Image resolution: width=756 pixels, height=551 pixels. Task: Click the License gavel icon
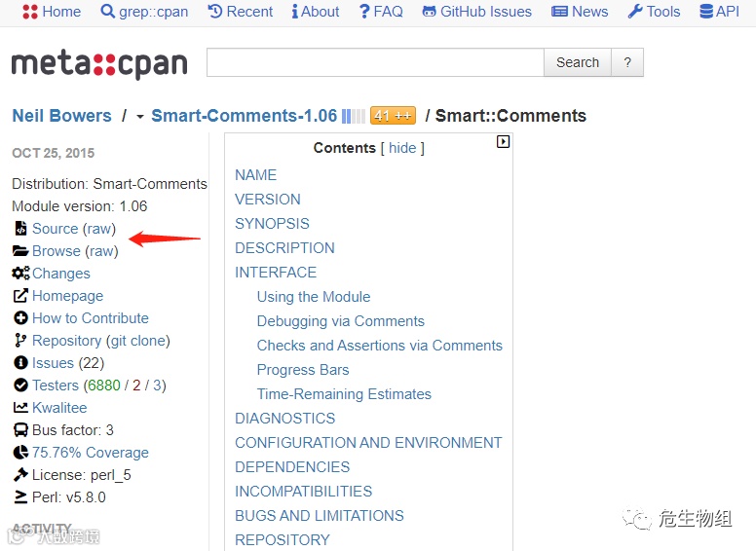click(x=20, y=475)
